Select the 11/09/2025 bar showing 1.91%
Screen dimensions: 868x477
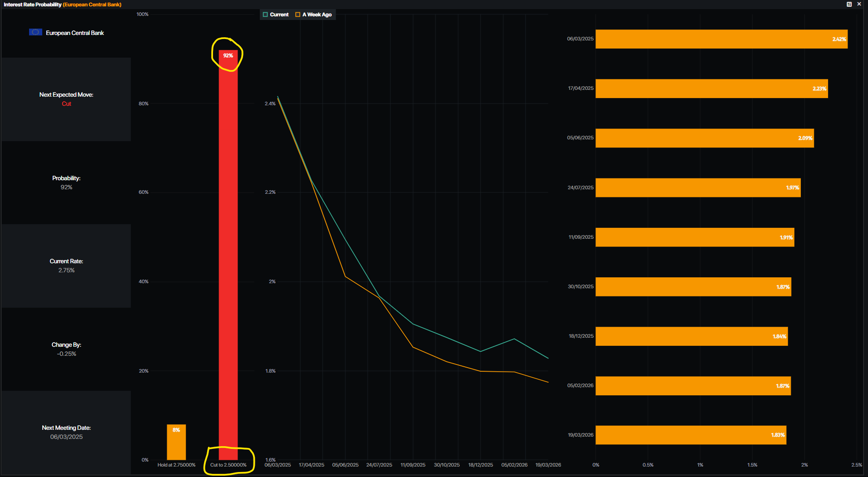pyautogui.click(x=694, y=237)
